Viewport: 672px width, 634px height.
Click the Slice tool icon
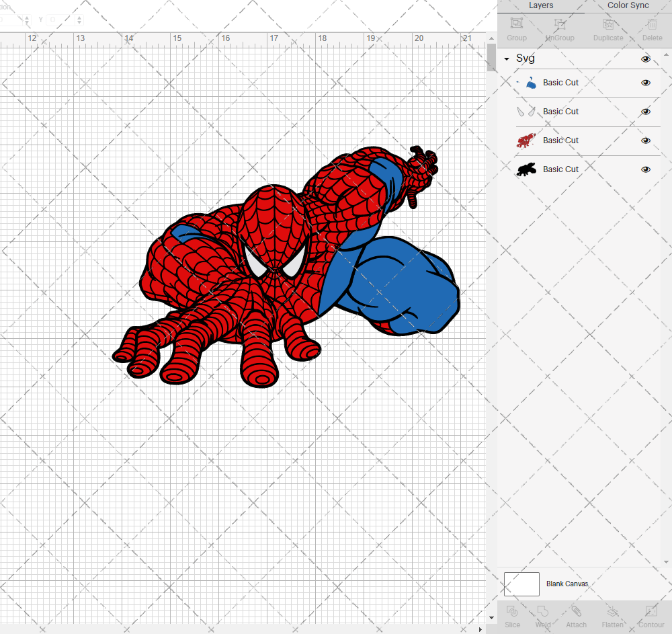pyautogui.click(x=512, y=611)
